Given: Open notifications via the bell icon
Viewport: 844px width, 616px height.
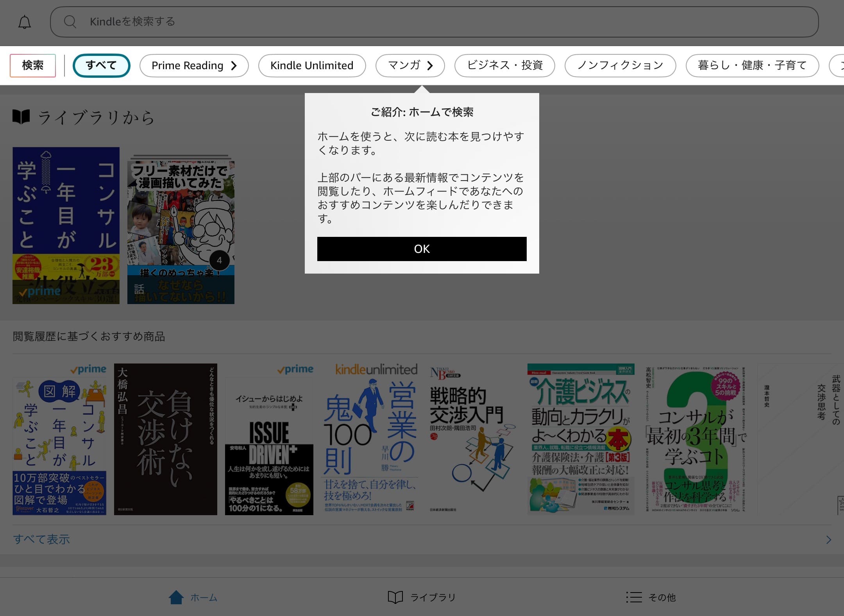Looking at the screenshot, I should tap(24, 22).
